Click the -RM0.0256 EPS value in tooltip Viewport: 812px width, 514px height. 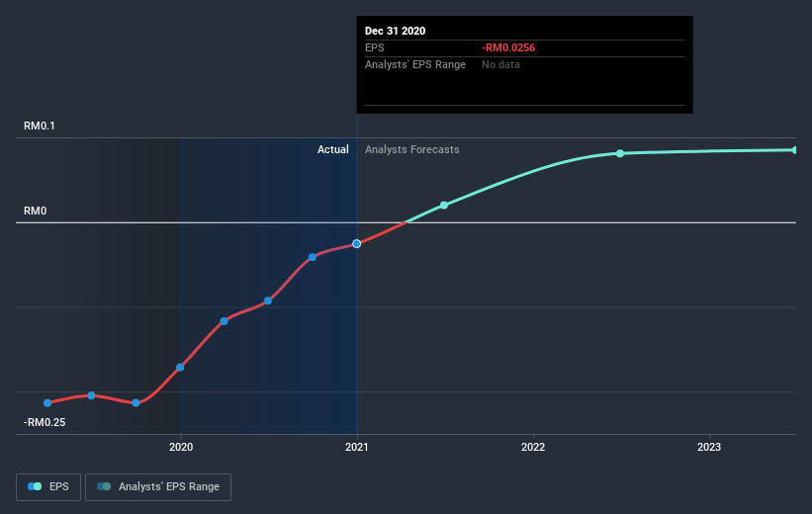pos(508,47)
